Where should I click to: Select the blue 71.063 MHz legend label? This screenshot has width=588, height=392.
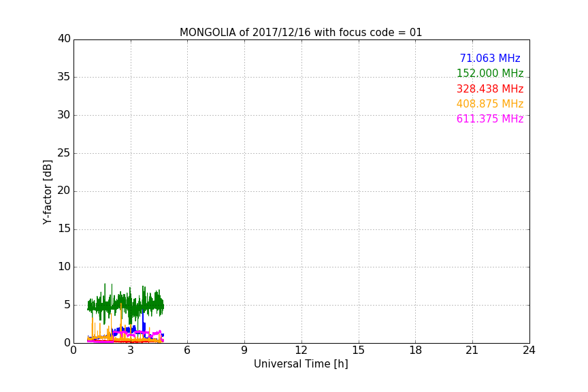point(490,58)
